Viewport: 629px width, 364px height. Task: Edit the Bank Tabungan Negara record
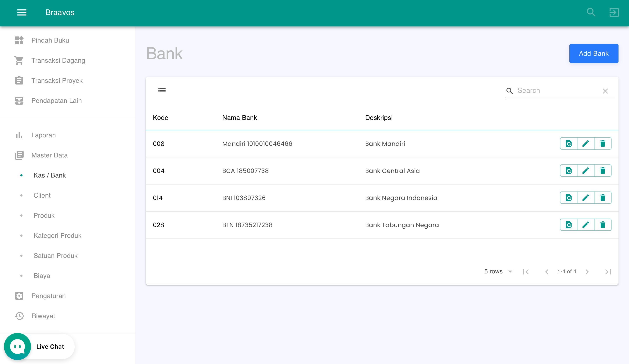(586, 224)
